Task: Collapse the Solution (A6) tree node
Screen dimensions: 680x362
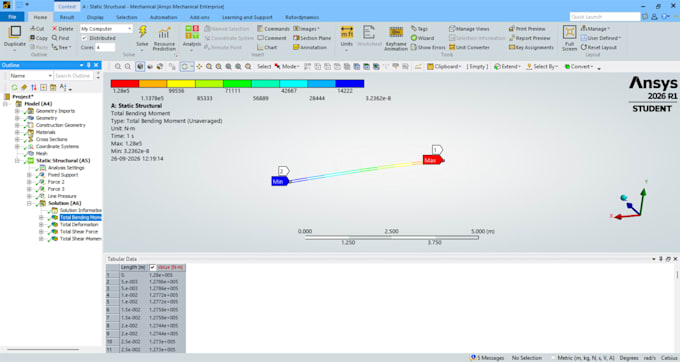Action: (29, 203)
